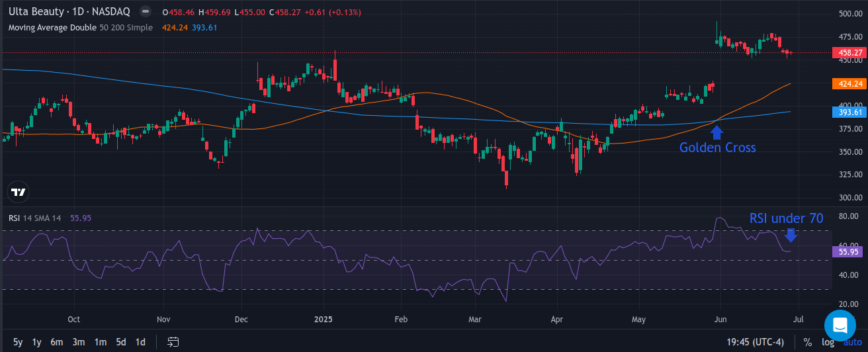Click the Feb label on time axis
This screenshot has width=868, height=352.
[400, 319]
